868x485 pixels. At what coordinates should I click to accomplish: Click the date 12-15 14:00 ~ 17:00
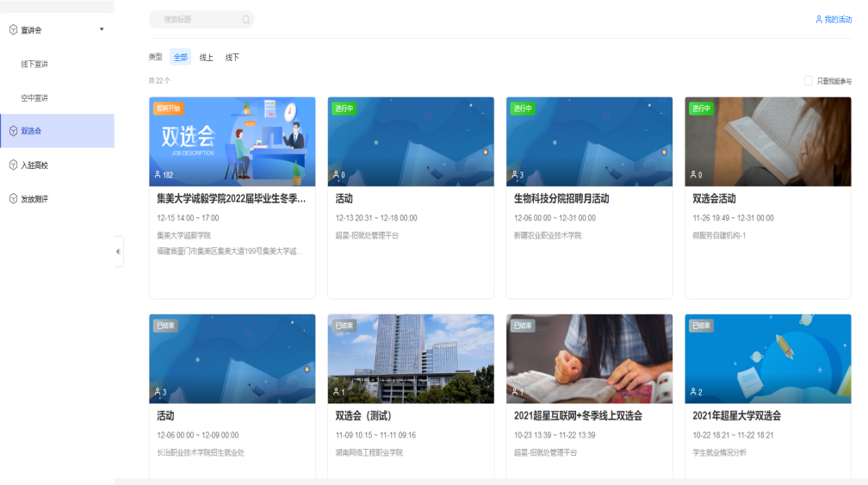(x=188, y=218)
